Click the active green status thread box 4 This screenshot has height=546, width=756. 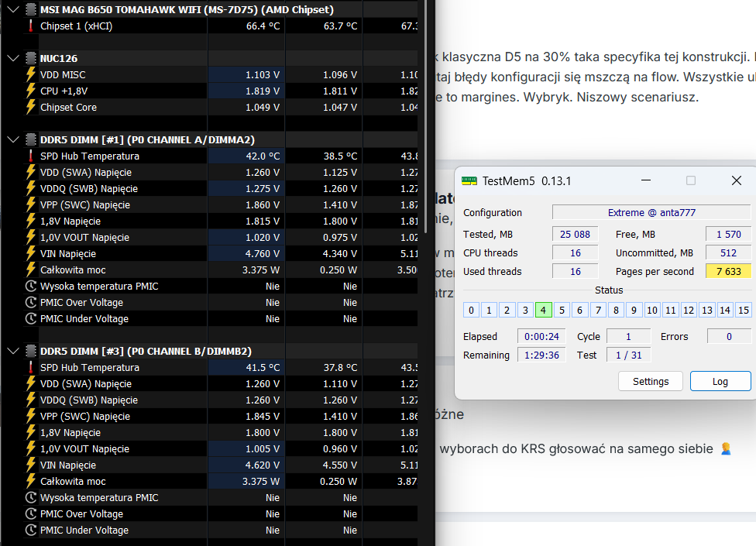(544, 310)
